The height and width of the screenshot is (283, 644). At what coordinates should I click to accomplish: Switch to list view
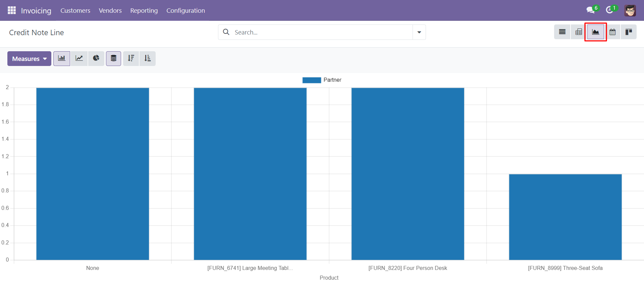[562, 32]
